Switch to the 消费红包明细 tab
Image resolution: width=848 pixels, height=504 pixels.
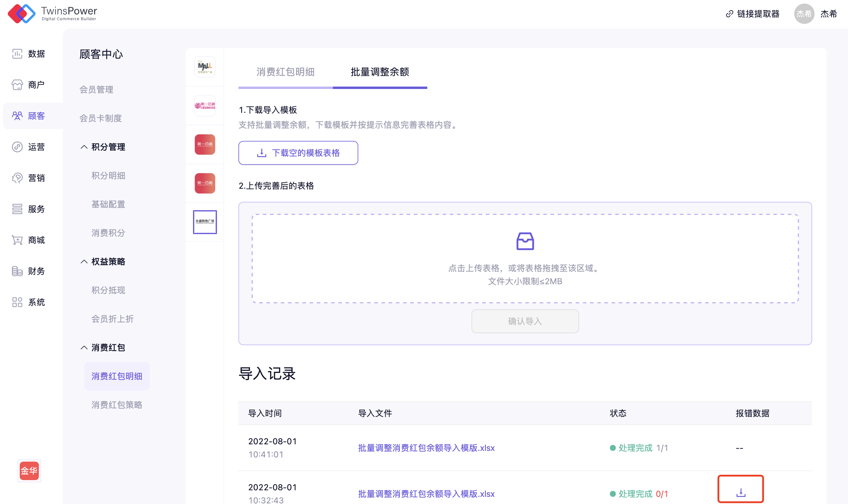[285, 72]
